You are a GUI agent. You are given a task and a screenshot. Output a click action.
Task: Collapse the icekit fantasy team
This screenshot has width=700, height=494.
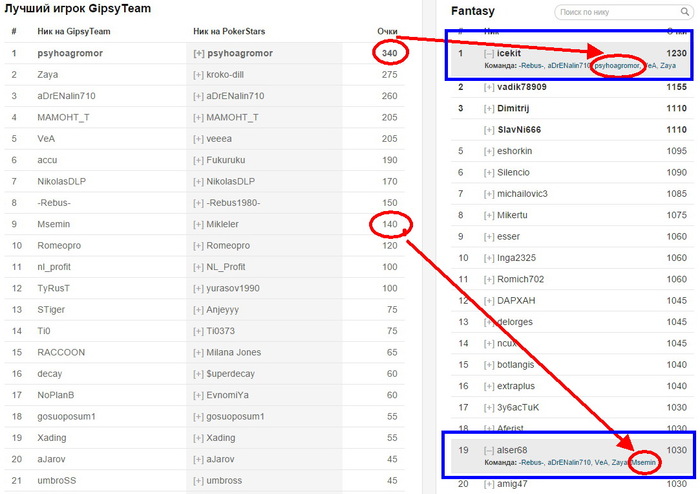tap(489, 53)
